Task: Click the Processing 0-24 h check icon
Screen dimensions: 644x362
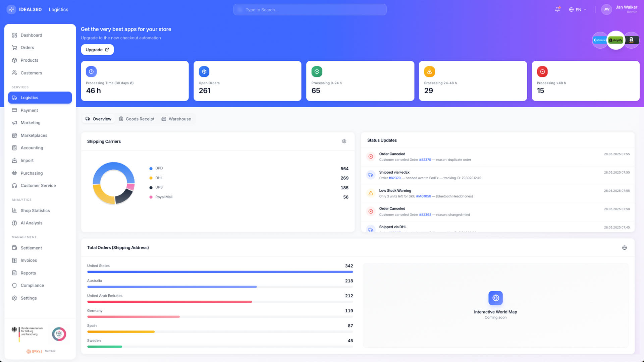Action: tap(317, 72)
